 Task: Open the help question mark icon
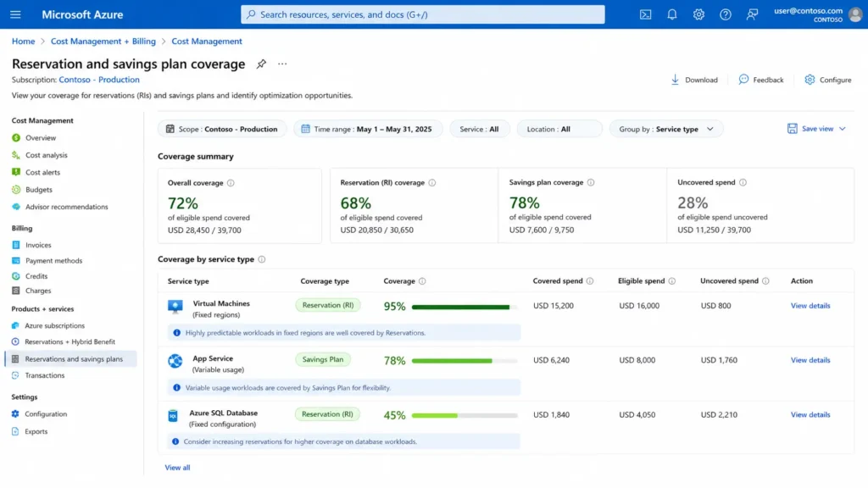[x=726, y=14]
